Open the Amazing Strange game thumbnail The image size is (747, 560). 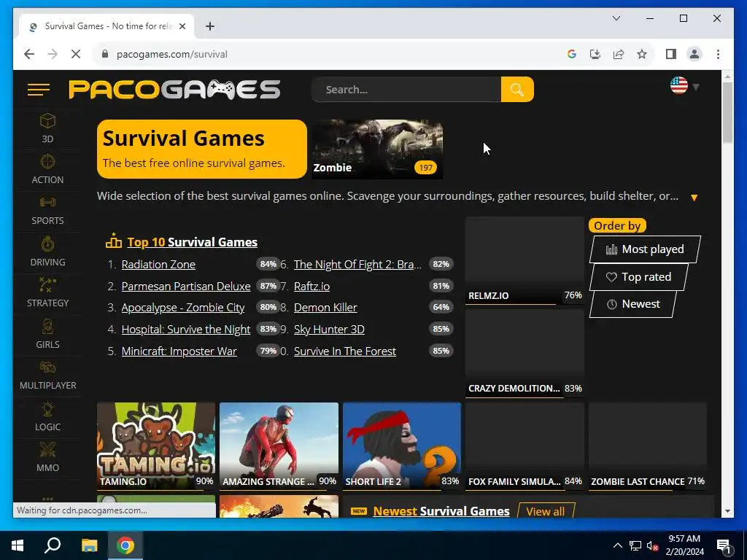point(279,446)
